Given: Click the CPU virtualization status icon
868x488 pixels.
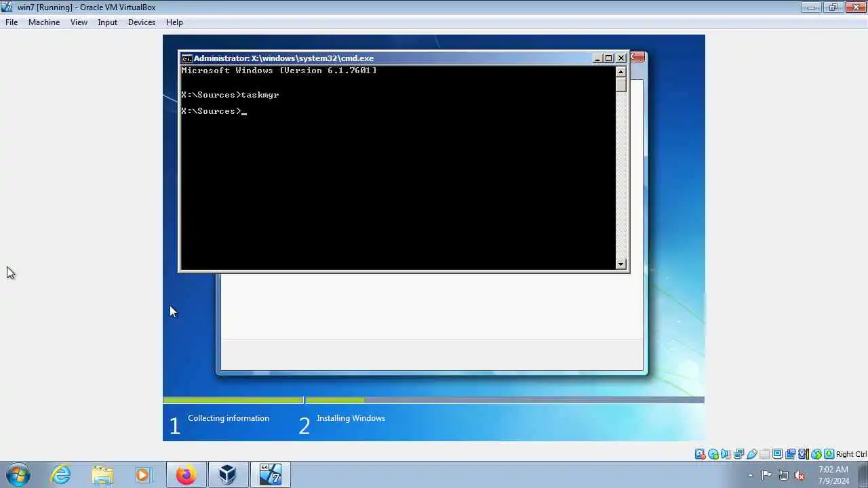Looking at the screenshot, I should 803,454.
